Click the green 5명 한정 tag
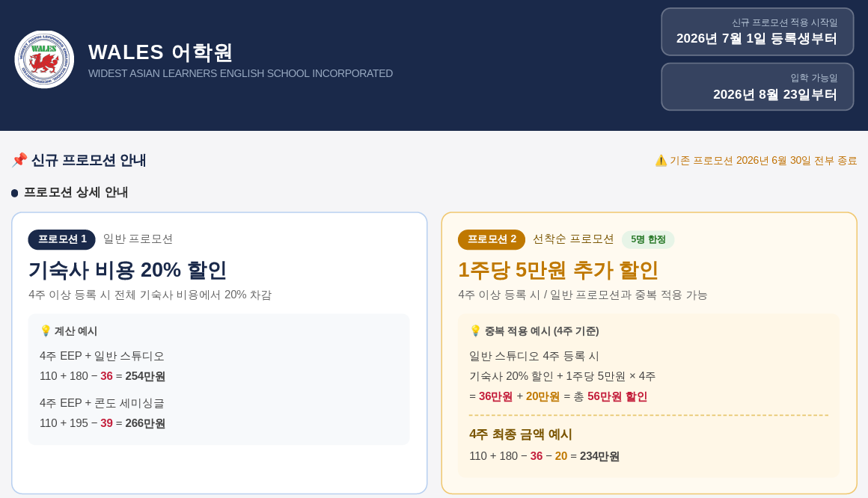Image resolution: width=868 pixels, height=498 pixels. pos(648,239)
